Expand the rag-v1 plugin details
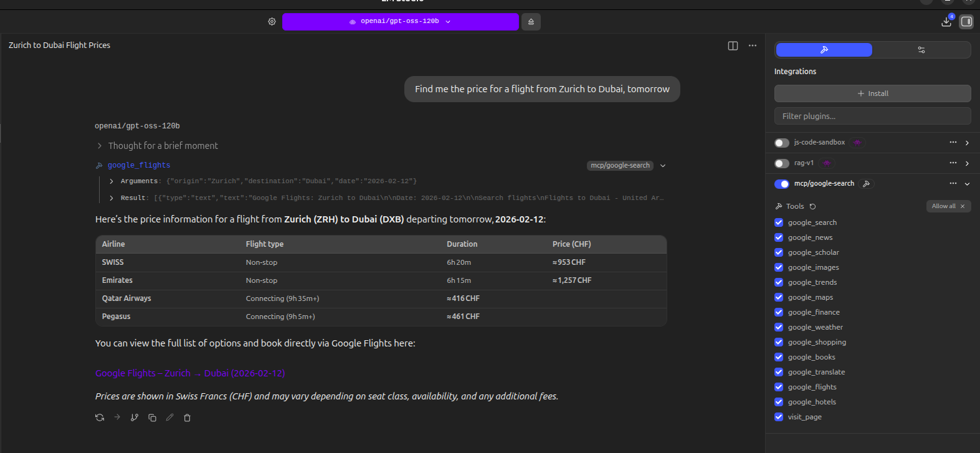 [967, 163]
